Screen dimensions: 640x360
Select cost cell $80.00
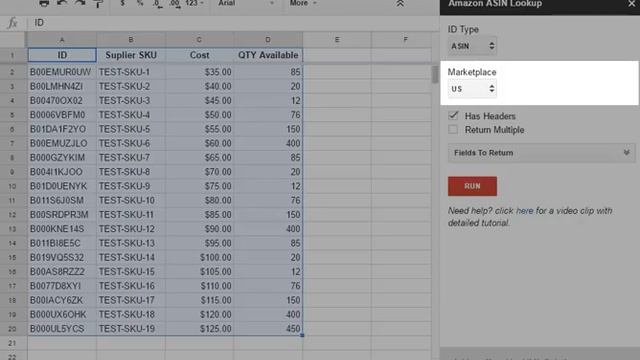(x=199, y=200)
